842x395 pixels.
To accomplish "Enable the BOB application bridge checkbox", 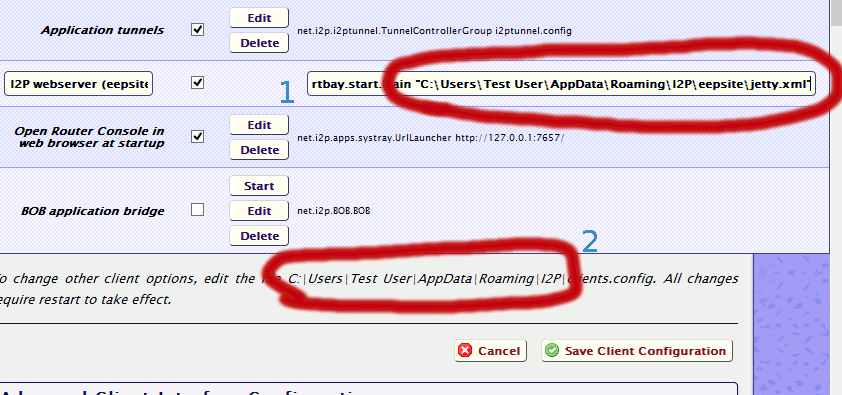I will coord(198,209).
